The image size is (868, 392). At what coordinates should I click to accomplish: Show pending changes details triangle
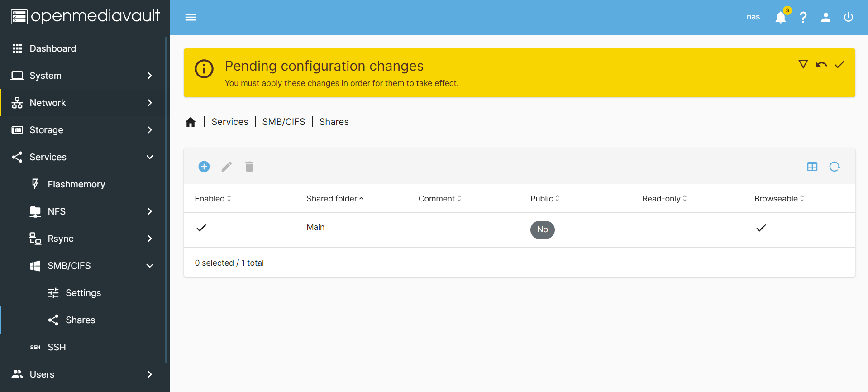tap(803, 64)
